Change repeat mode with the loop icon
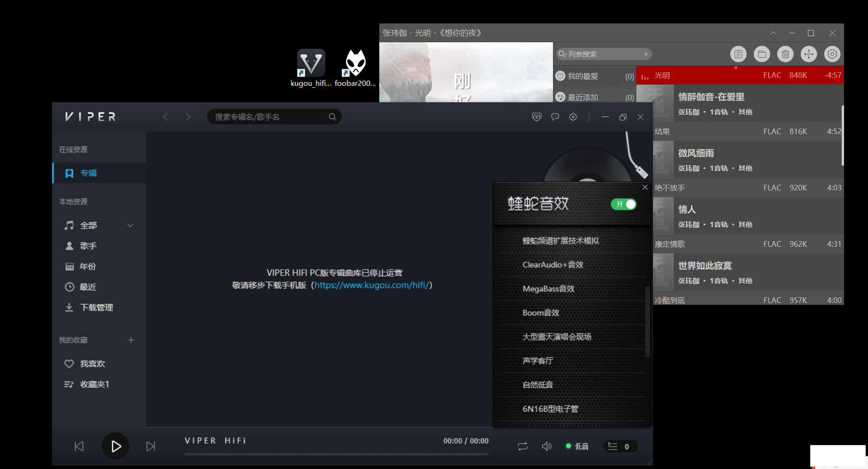 [523, 446]
